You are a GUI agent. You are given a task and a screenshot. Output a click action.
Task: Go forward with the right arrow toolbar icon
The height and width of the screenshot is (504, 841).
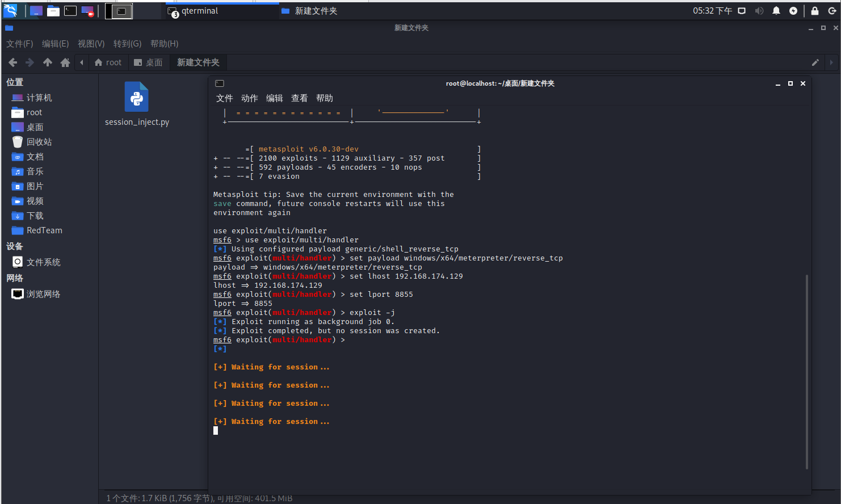(x=30, y=62)
